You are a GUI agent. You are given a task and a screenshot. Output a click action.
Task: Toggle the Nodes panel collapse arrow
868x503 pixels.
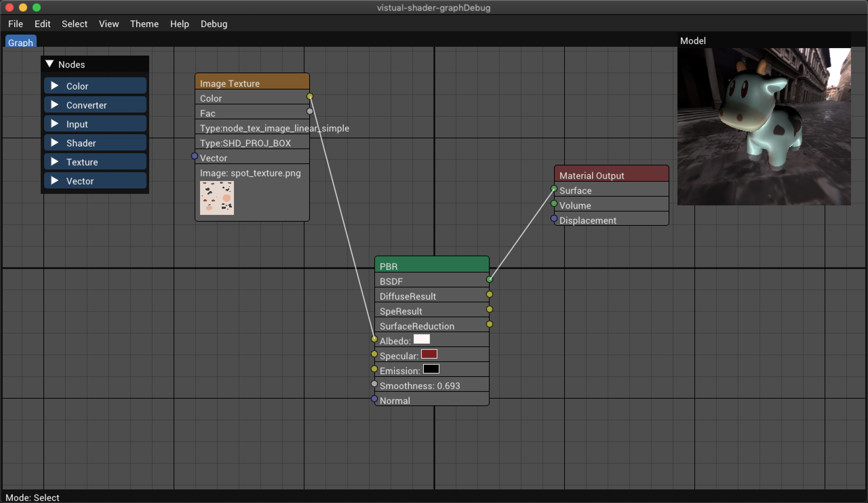pos(50,63)
